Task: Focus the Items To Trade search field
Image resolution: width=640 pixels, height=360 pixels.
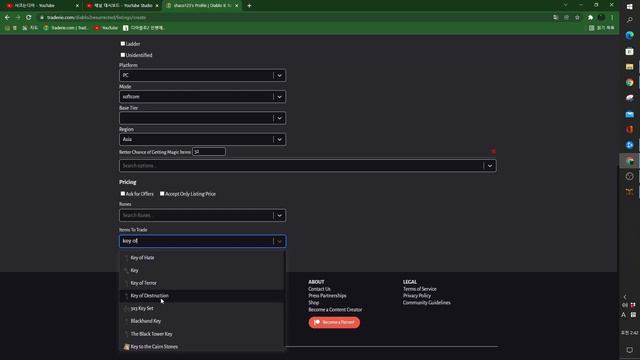Action: 196,241
